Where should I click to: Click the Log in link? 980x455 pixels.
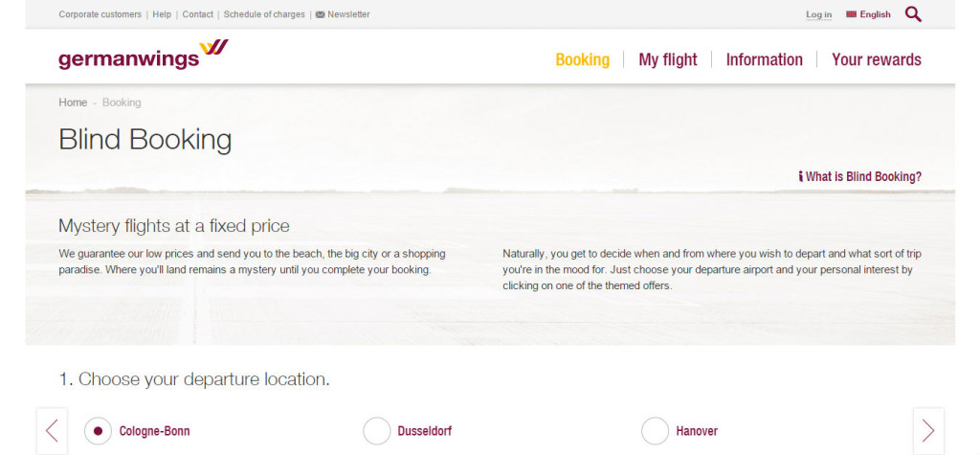point(819,14)
